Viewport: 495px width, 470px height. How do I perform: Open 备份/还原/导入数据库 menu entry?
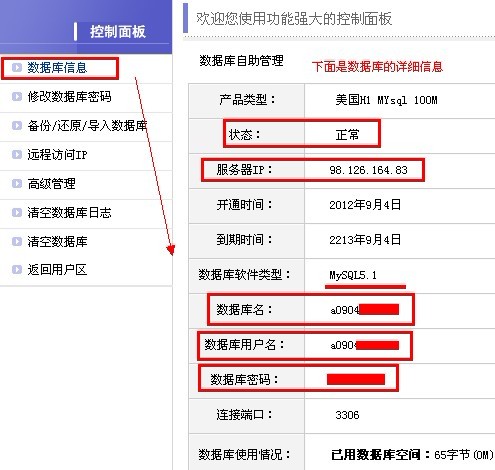87,126
